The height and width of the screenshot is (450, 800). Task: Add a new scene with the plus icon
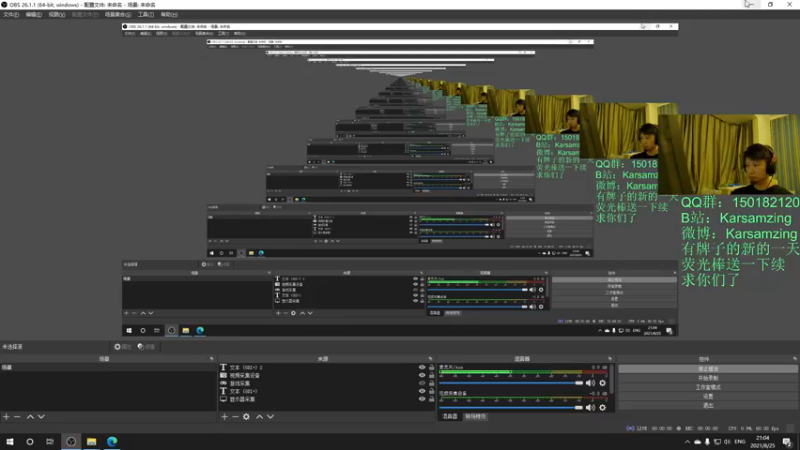click(x=6, y=417)
